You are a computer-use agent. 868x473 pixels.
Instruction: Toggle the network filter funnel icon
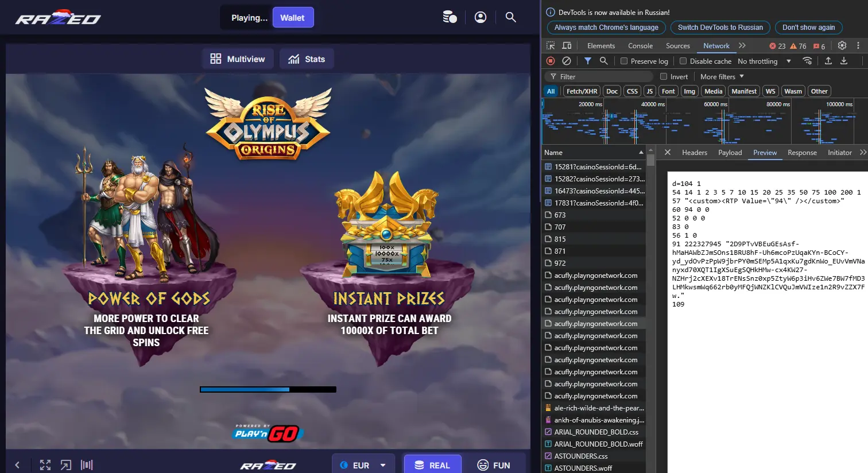click(588, 61)
